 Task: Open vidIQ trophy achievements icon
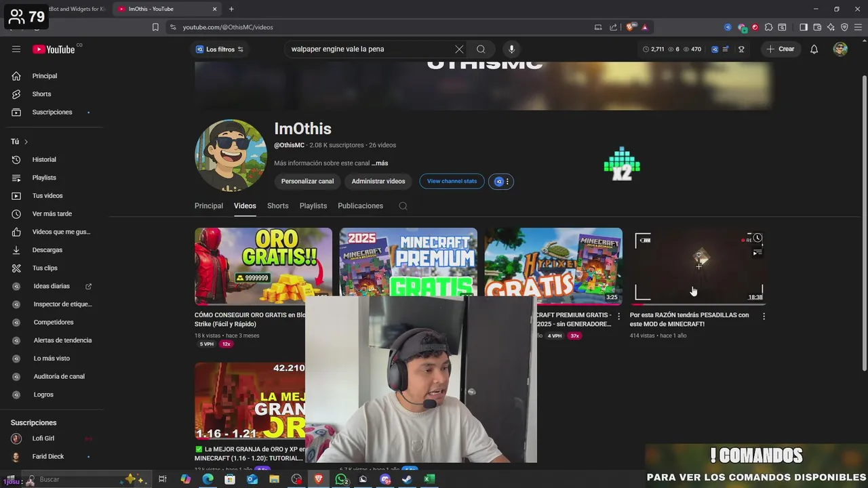741,49
